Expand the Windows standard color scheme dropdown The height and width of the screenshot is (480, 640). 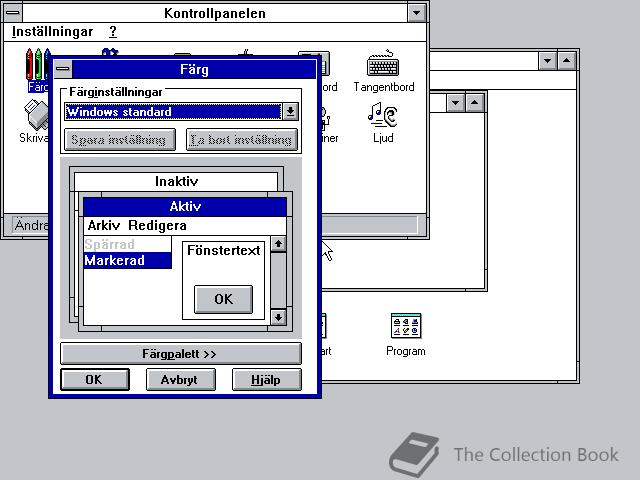point(290,111)
